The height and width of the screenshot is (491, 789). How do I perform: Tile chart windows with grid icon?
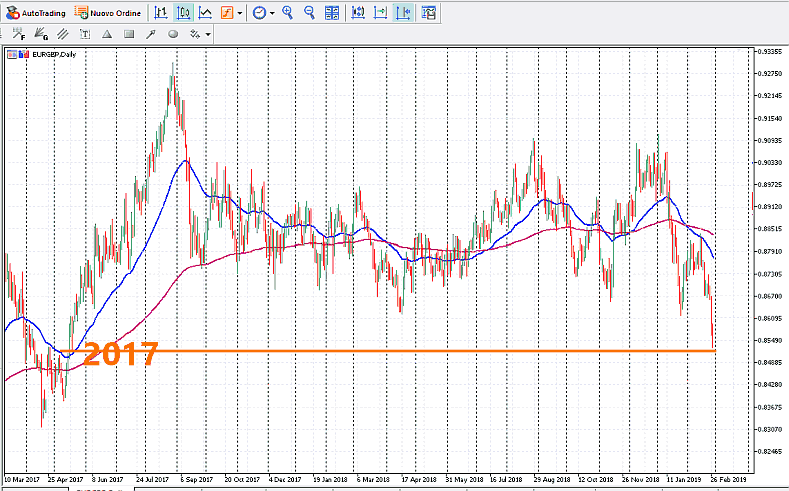[332, 13]
